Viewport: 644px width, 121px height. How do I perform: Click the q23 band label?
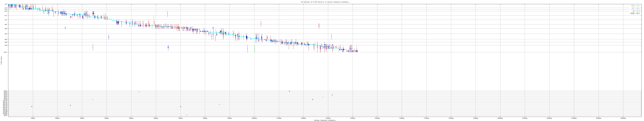click(x=6, y=34)
